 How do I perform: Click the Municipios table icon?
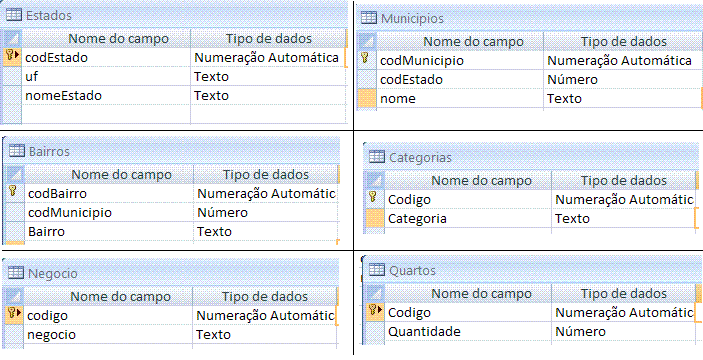[x=369, y=17]
